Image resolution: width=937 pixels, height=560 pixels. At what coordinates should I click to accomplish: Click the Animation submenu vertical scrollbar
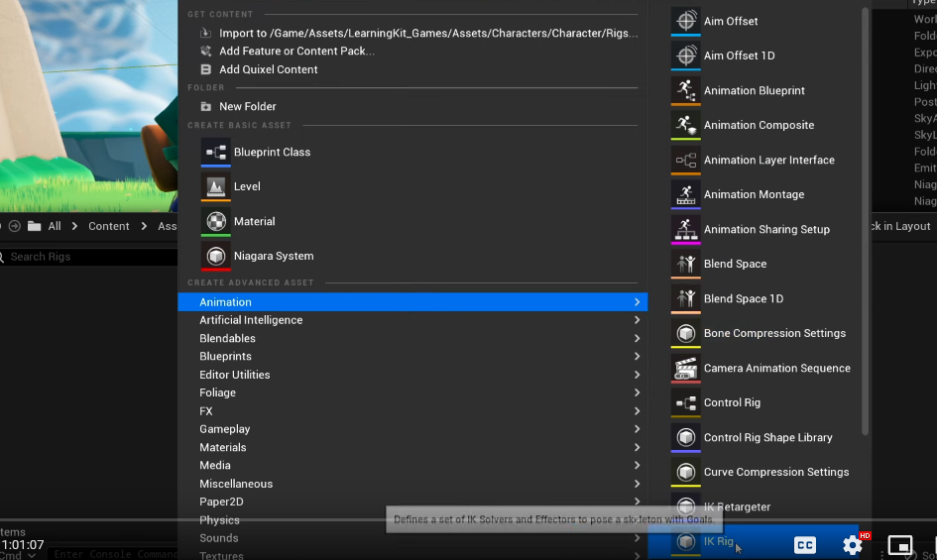pyautogui.click(x=865, y=221)
